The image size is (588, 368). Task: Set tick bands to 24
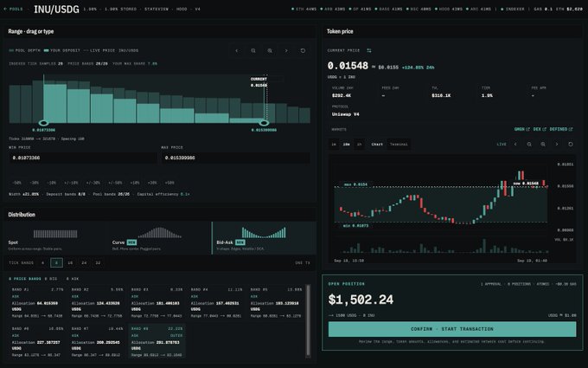click(x=84, y=263)
